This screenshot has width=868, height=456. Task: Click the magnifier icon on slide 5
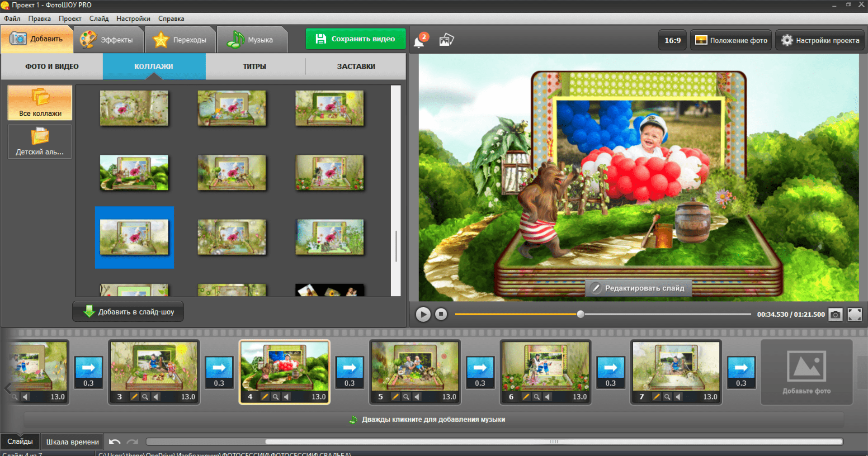pyautogui.click(x=406, y=397)
